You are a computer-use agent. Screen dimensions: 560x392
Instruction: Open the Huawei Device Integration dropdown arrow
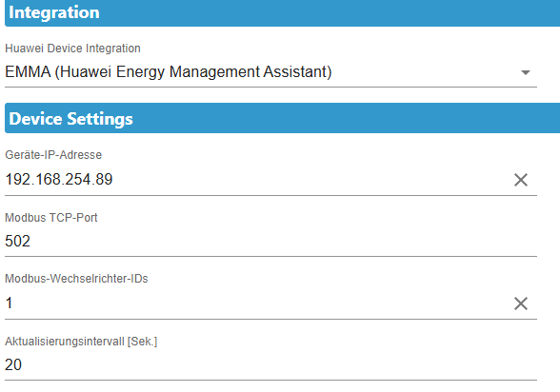click(526, 72)
